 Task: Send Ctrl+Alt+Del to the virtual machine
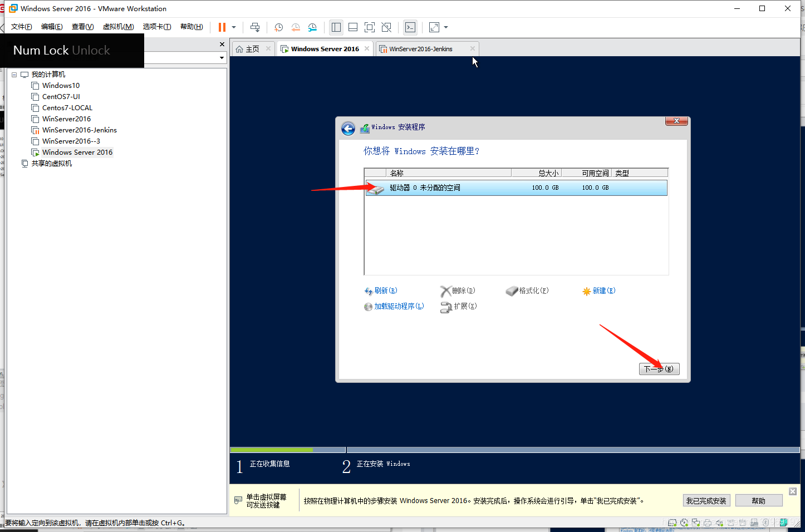(255, 27)
